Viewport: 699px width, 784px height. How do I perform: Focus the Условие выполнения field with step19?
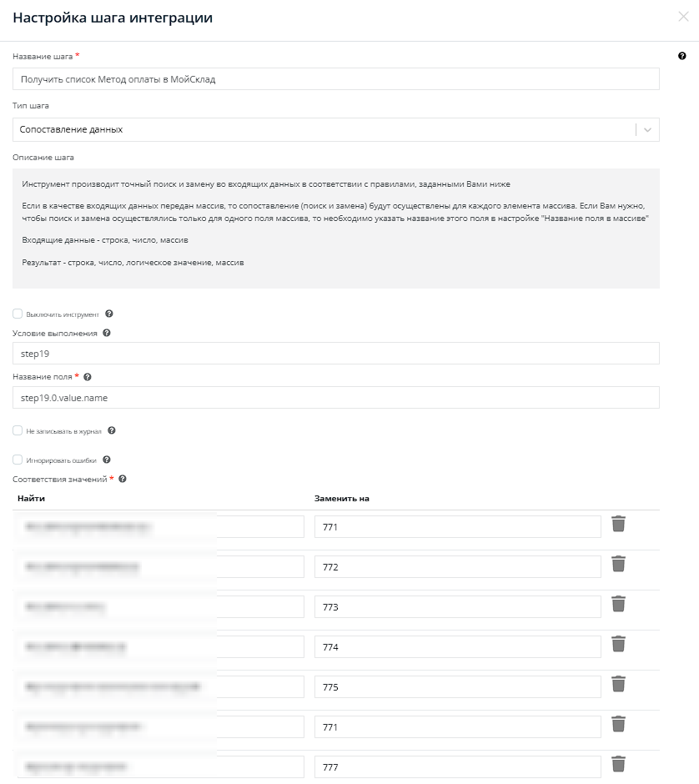pos(336,354)
